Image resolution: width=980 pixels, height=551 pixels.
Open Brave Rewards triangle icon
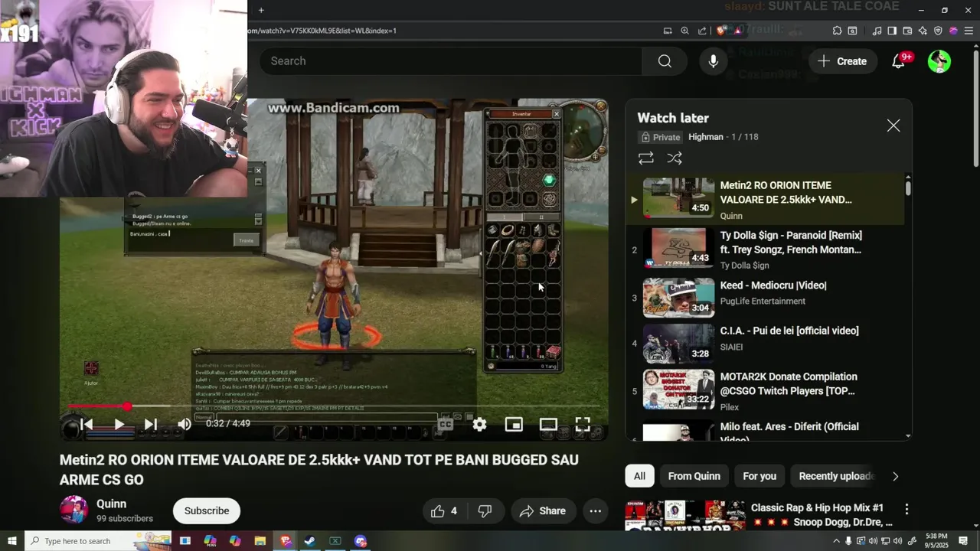tap(738, 31)
